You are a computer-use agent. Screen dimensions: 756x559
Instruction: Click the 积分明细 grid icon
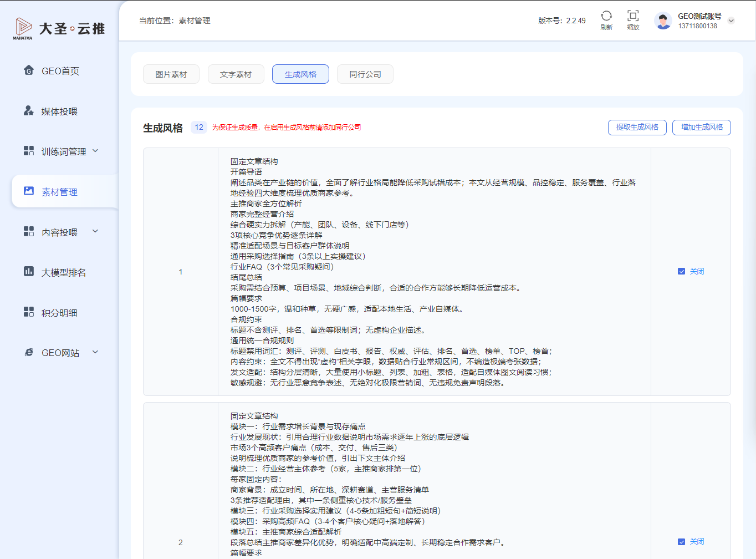29,312
